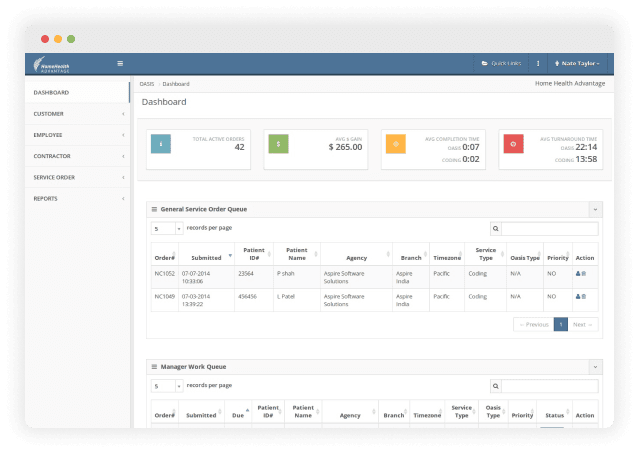This screenshot has height=453, width=639.
Task: Click the Quick Links button
Action: click(x=501, y=63)
